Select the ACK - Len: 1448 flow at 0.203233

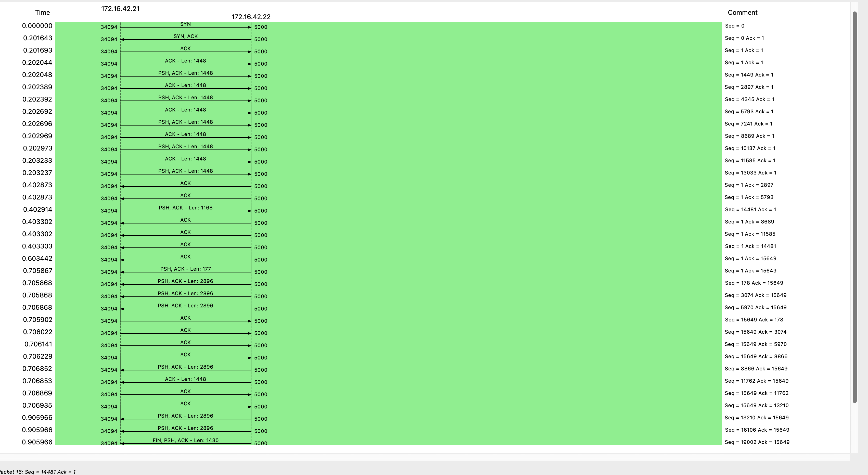click(185, 160)
